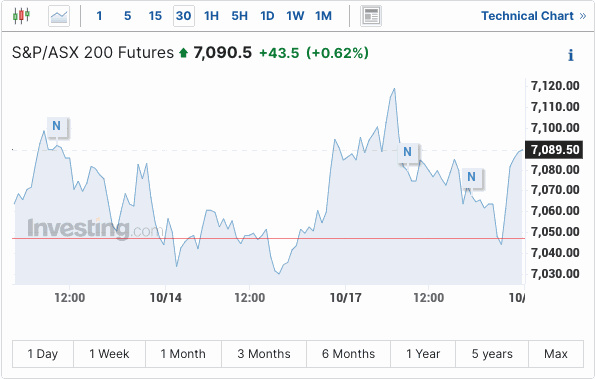The image size is (595, 379).
Task: Choose the 1 Day range
Action: coord(43,354)
